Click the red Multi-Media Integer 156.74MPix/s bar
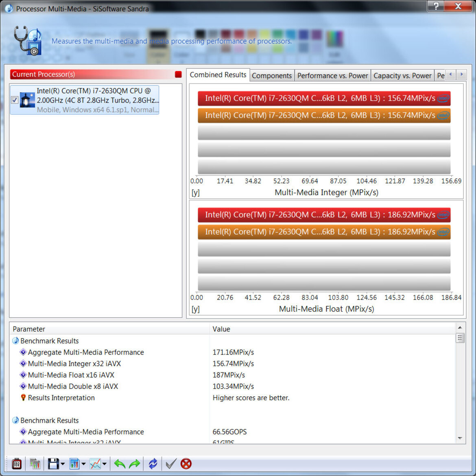The height and width of the screenshot is (476, 476). click(x=324, y=98)
